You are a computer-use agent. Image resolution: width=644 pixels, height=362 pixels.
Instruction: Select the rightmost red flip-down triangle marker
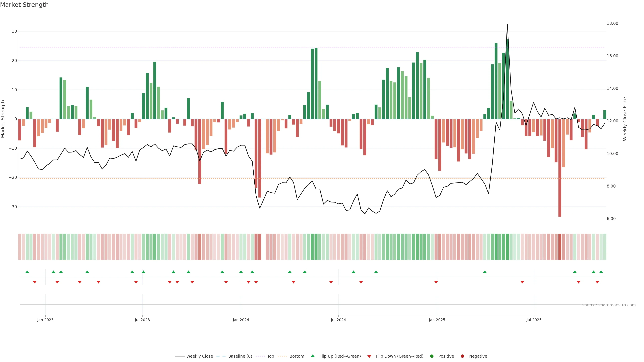pos(597,282)
